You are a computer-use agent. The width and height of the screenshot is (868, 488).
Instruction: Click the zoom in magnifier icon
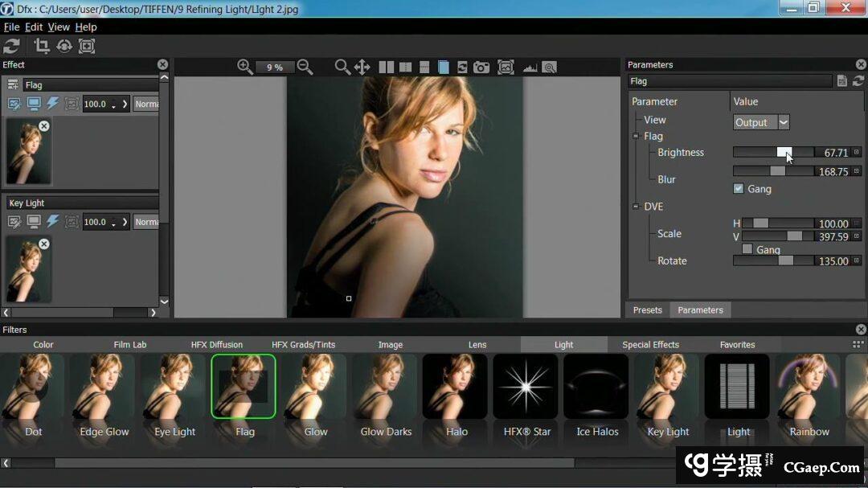245,68
